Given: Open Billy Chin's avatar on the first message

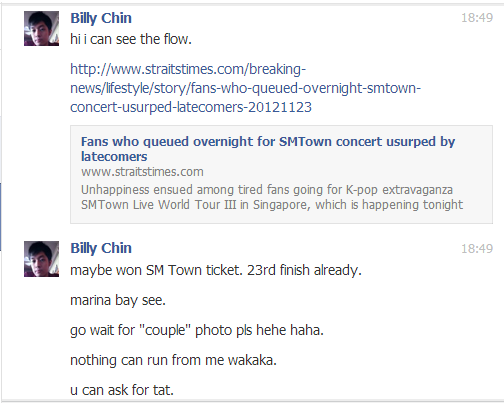Looking at the screenshot, I should 41,28.
